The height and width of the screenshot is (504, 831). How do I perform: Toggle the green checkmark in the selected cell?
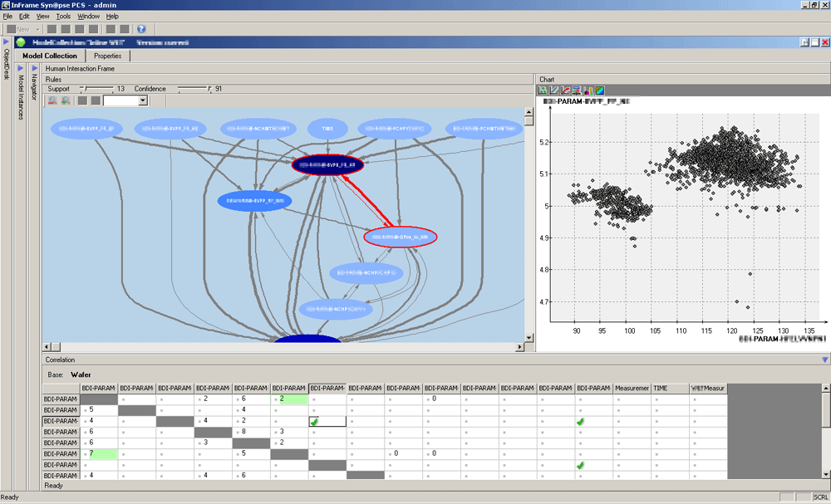click(x=314, y=422)
